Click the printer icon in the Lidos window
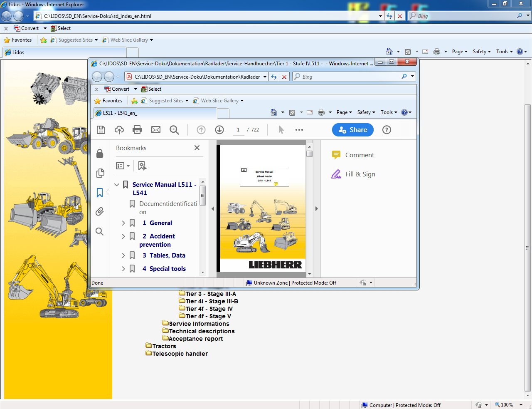This screenshot has width=532, height=409. pos(436,52)
